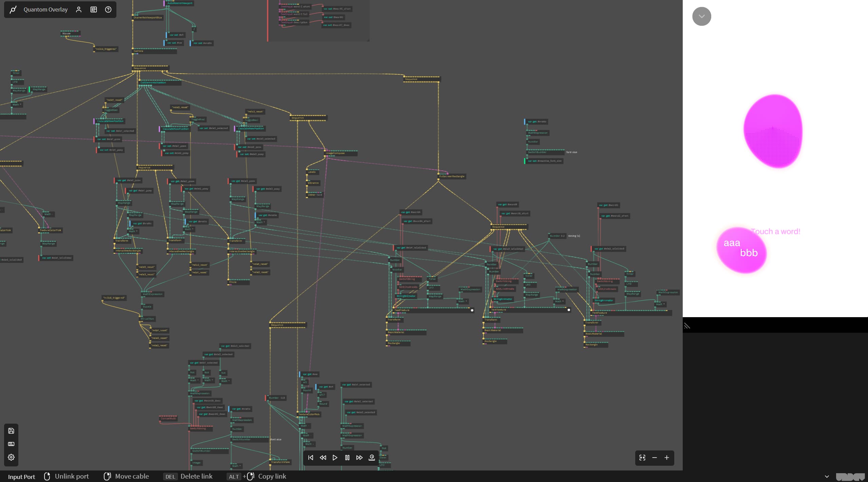Zoom to fit graph icon

coord(642,458)
